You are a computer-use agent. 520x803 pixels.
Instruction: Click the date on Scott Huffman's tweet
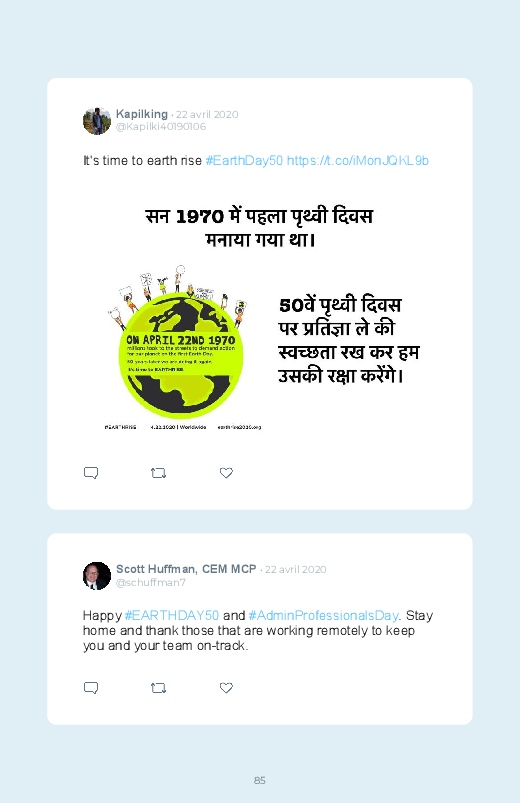(296, 569)
